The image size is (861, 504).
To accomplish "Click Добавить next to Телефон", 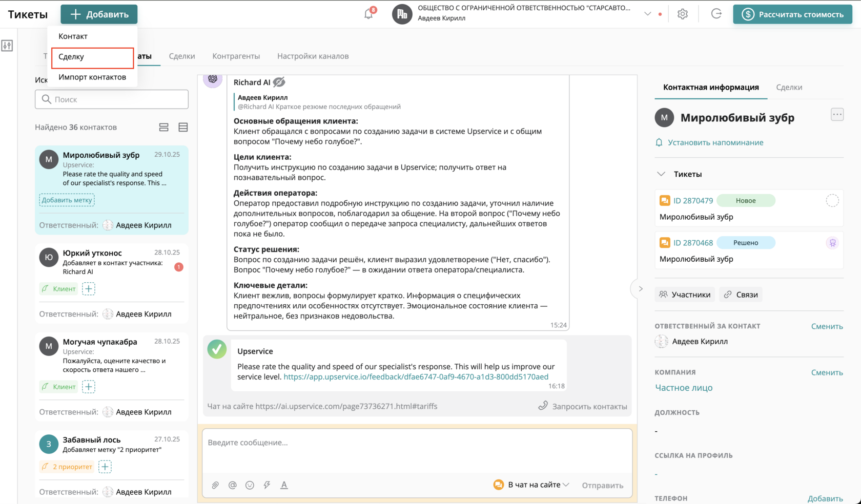I will point(825,499).
